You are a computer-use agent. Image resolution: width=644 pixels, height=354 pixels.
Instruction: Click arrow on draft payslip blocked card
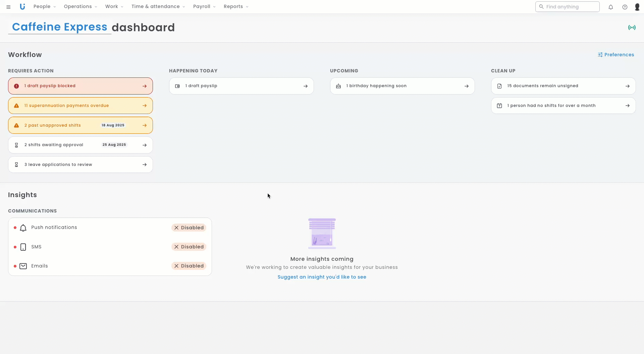coord(145,86)
